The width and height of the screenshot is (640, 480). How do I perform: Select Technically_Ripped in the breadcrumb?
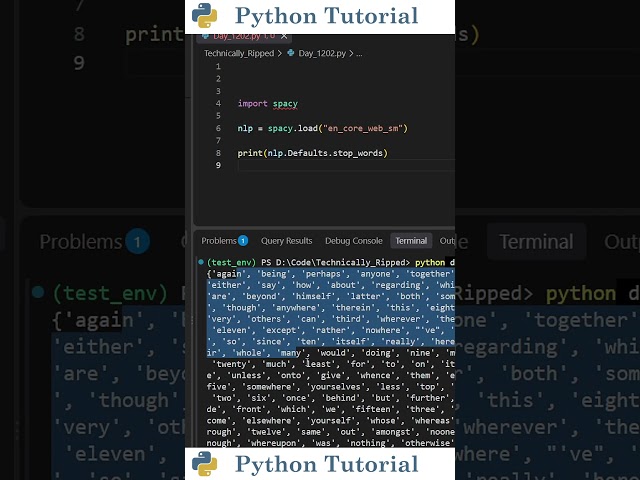(x=239, y=53)
